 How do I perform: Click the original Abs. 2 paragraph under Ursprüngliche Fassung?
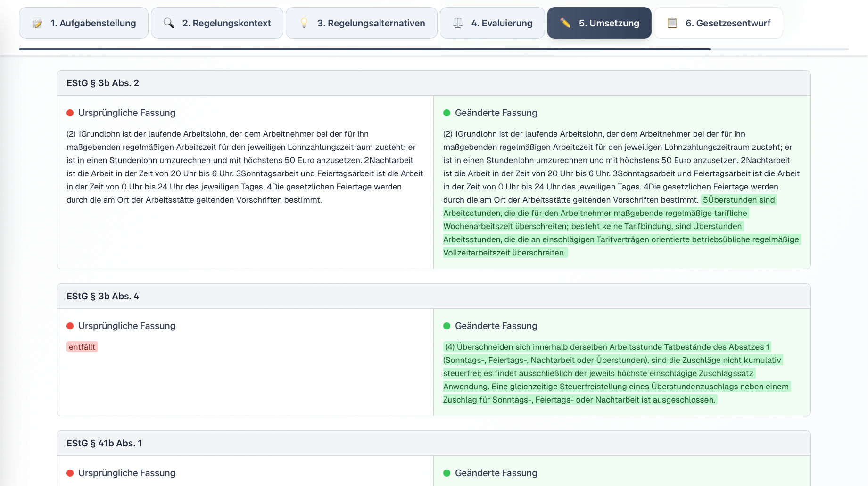click(245, 167)
